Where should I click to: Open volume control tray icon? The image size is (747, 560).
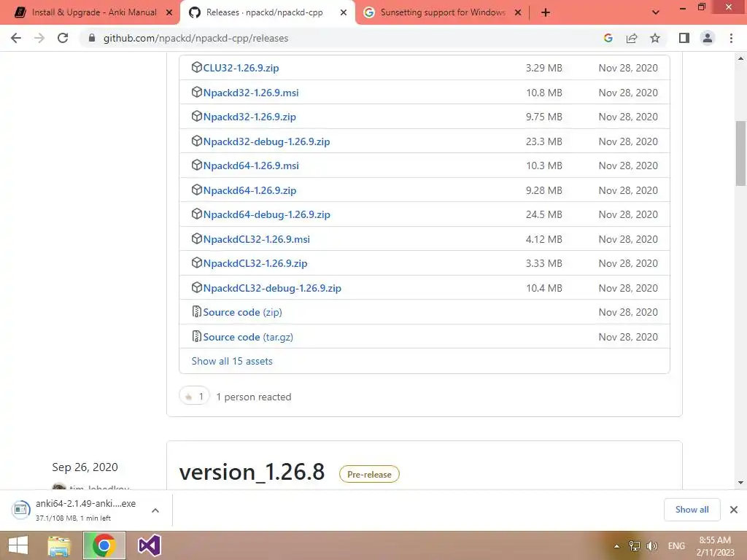pos(651,545)
